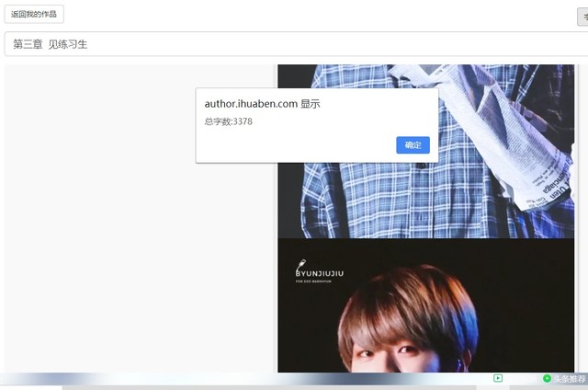
Task: Click the empty left panel area
Action: point(138,230)
